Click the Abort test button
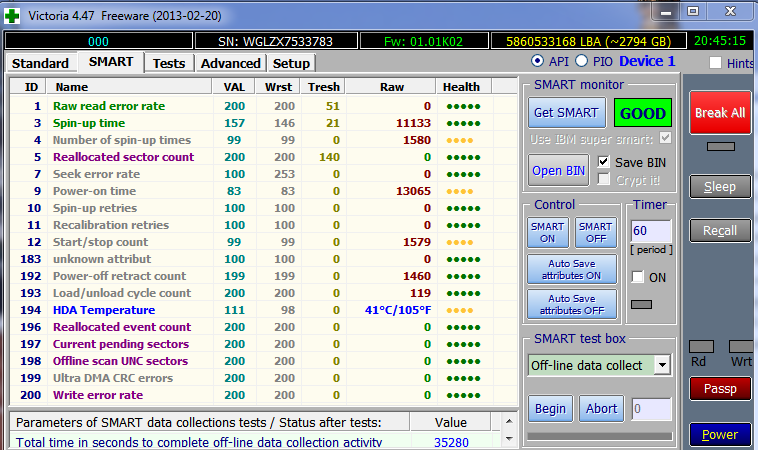Screen dimensions: 758x450 (x=601, y=409)
